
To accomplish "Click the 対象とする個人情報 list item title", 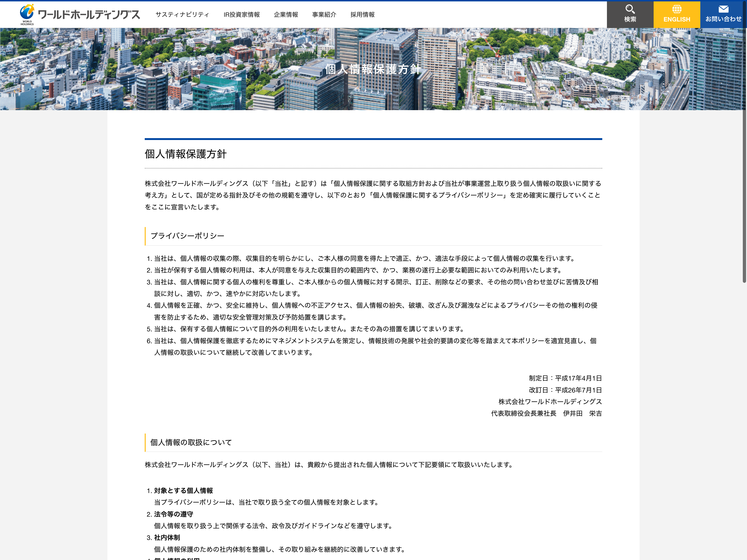I will pyautogui.click(x=183, y=490).
